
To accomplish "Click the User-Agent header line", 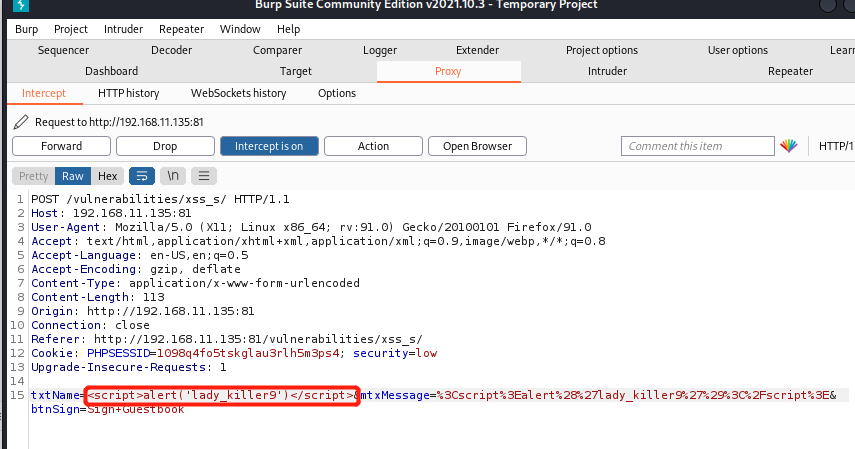I will click(311, 227).
